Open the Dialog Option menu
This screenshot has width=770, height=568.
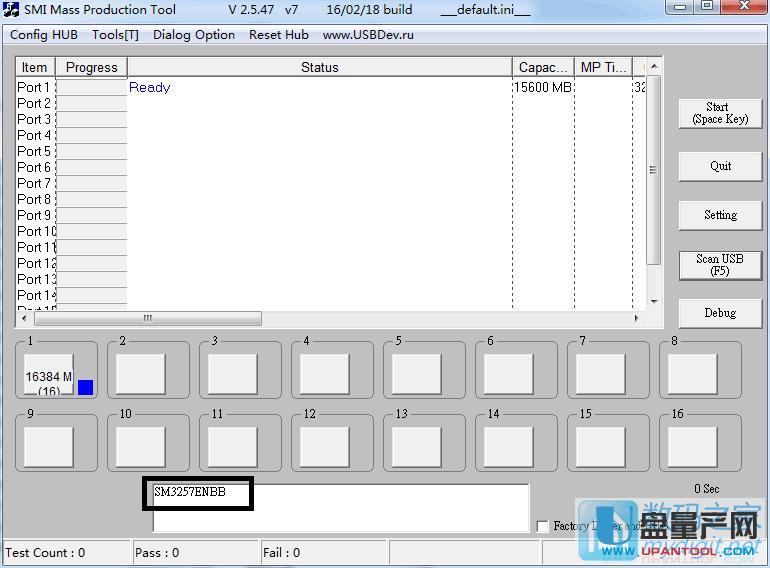pyautogui.click(x=194, y=35)
